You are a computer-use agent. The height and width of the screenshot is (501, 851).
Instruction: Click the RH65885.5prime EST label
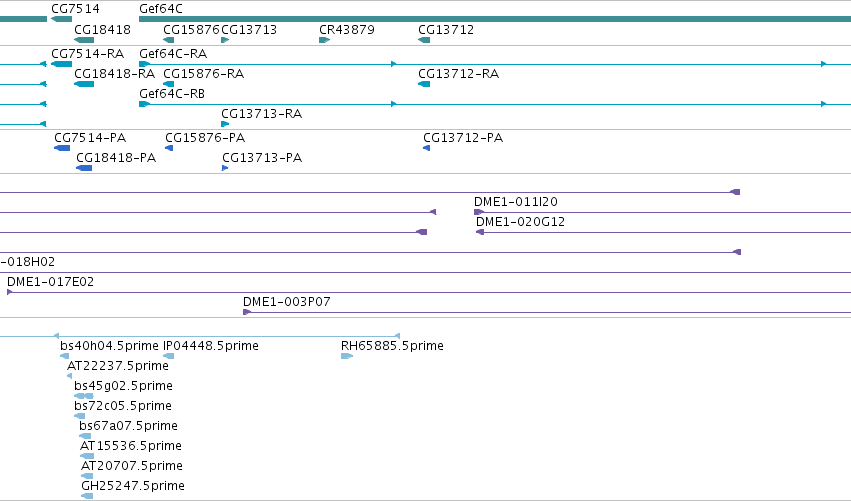click(x=392, y=346)
